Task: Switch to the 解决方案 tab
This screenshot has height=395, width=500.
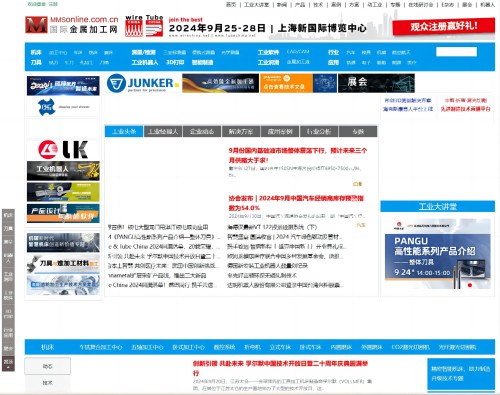Action: pyautogui.click(x=241, y=131)
